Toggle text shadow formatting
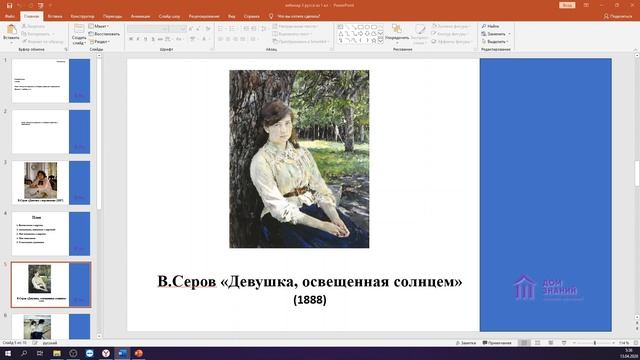 coord(153,39)
